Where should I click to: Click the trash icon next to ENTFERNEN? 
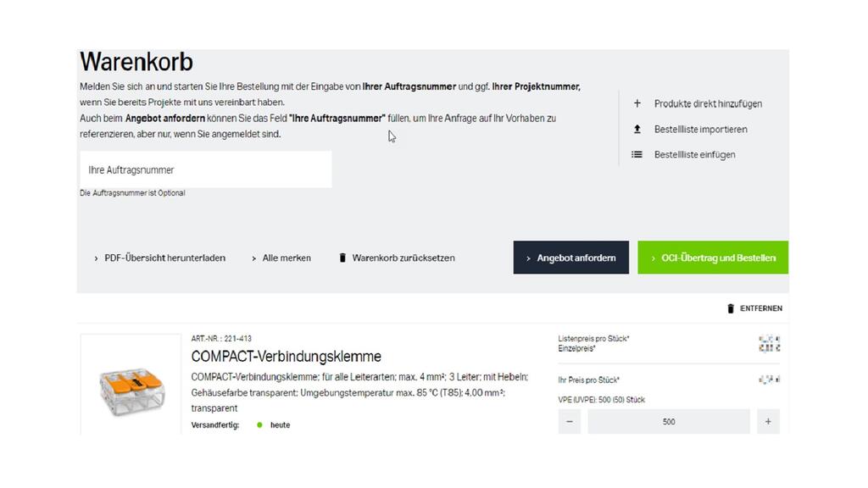point(731,308)
